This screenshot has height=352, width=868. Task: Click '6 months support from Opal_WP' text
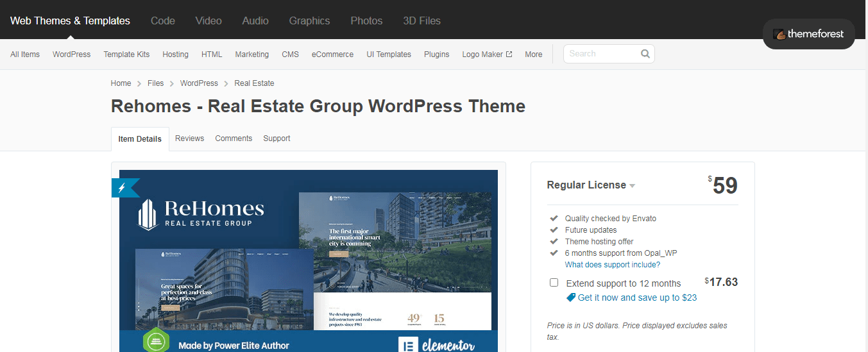coord(621,253)
